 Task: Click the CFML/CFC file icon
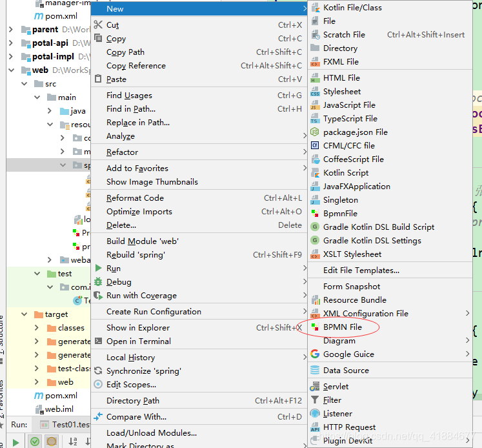315,146
